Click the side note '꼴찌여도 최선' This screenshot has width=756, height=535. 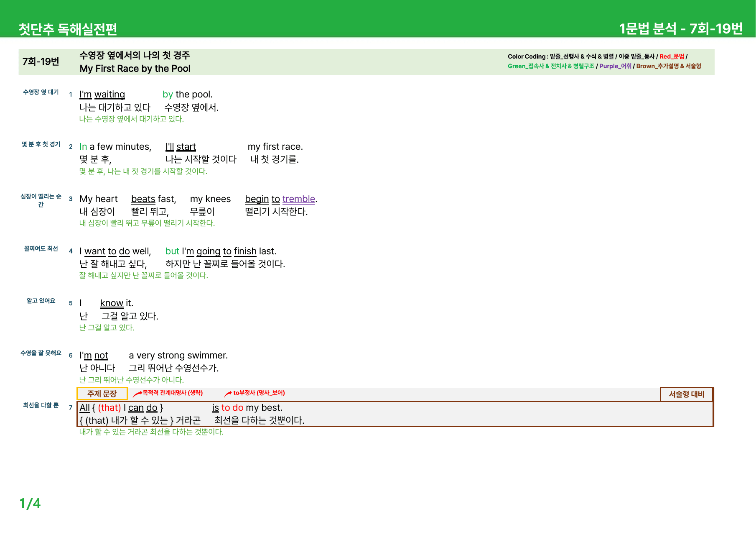tap(41, 248)
